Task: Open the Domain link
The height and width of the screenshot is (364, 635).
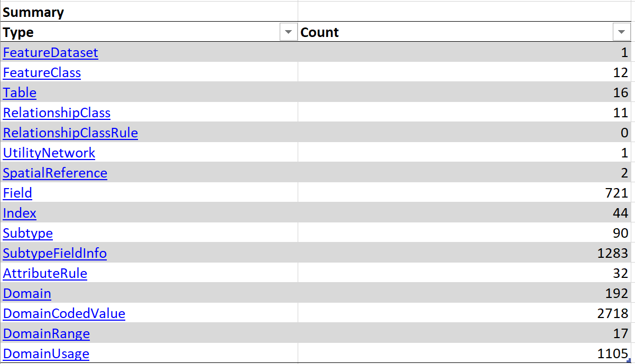Action: coord(27,294)
